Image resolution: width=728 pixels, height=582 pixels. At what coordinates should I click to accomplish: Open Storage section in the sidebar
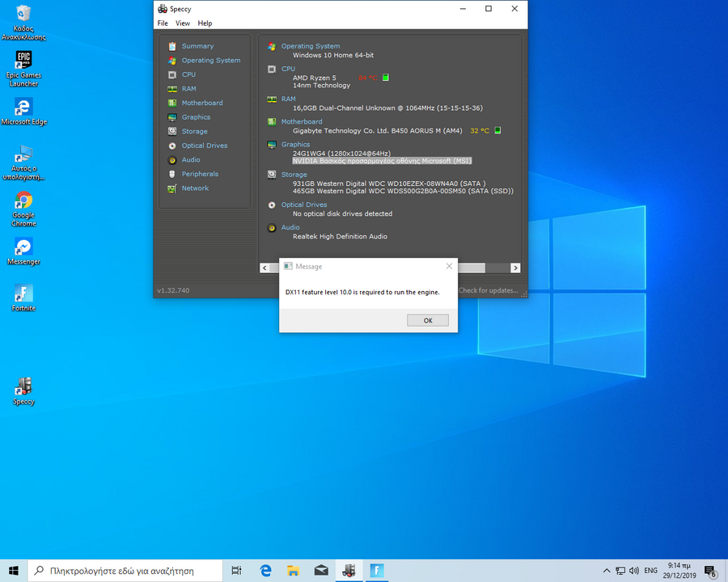pos(194,131)
